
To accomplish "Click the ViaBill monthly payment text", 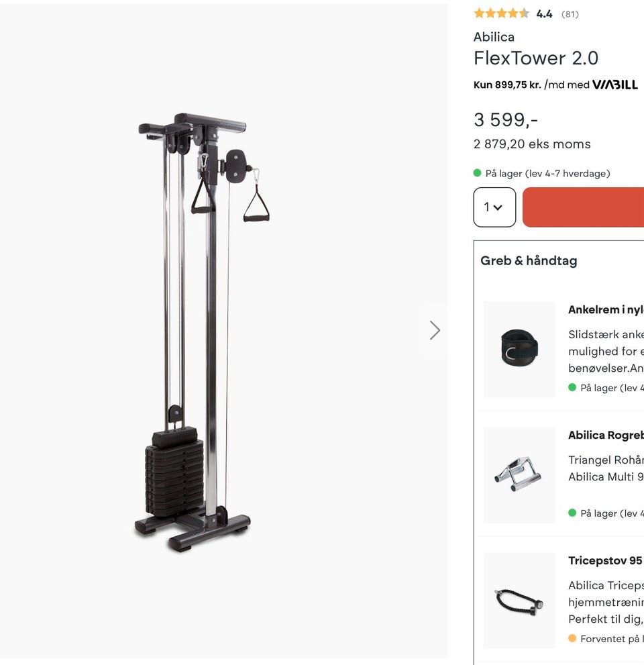I will point(532,85).
